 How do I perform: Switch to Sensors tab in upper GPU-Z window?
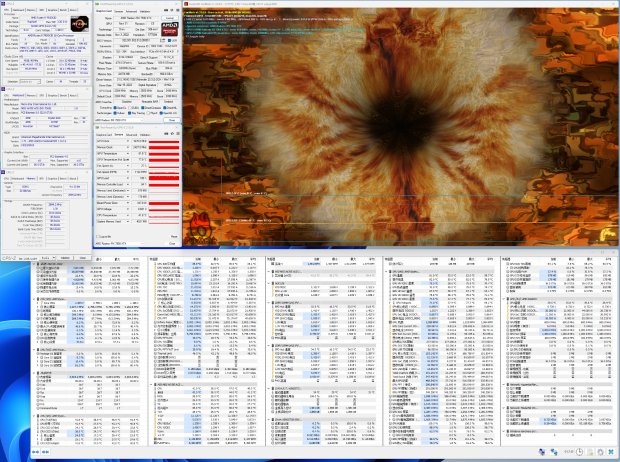pos(119,11)
